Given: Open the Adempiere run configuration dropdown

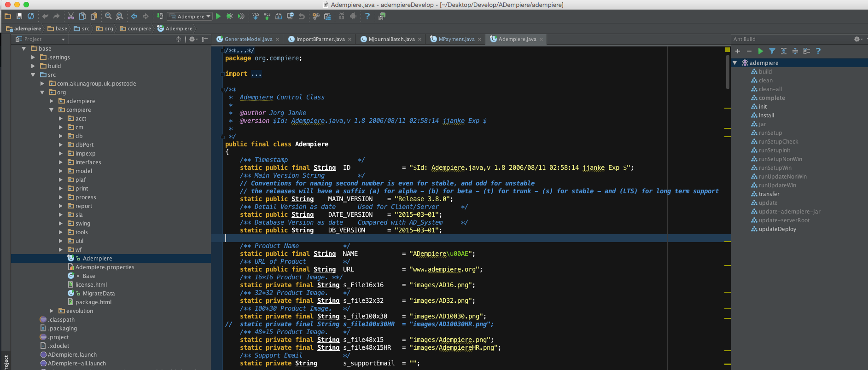Looking at the screenshot, I should 190,17.
